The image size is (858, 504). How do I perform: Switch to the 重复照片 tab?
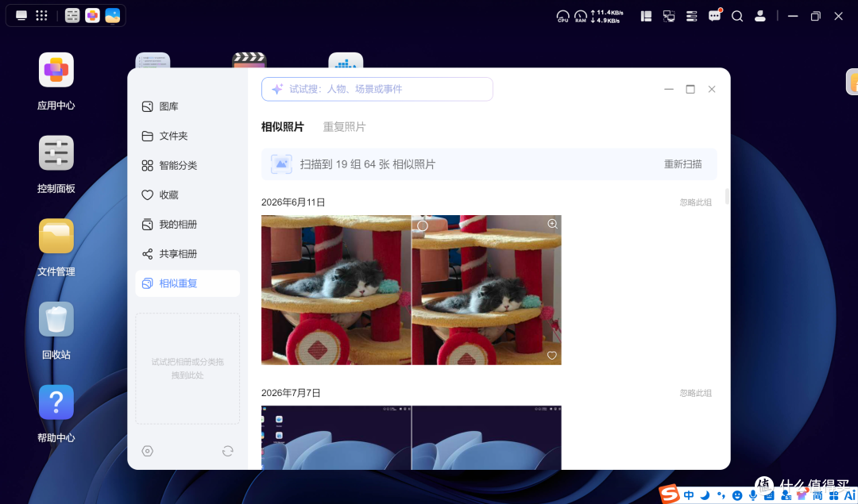(344, 127)
